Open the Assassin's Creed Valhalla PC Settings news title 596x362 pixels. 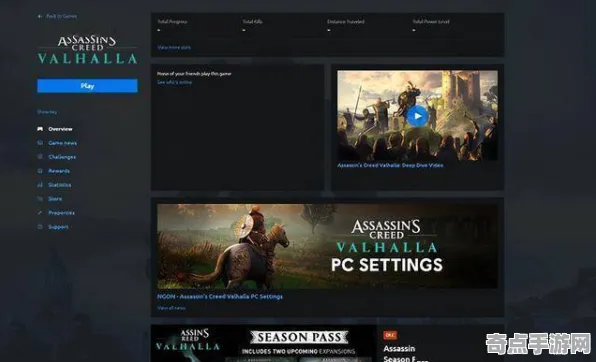click(x=220, y=297)
